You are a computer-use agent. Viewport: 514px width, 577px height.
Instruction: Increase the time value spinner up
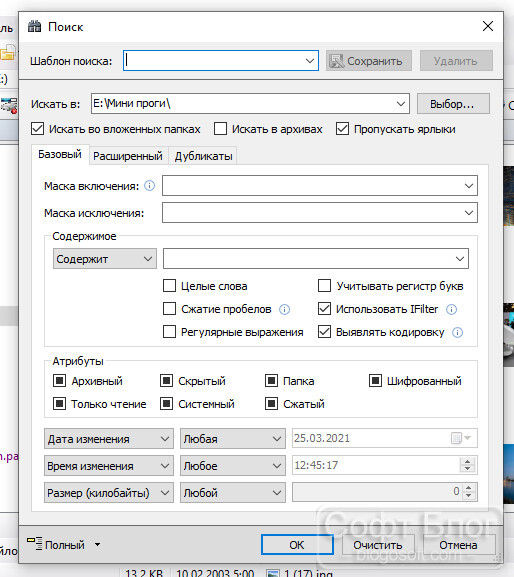tap(467, 461)
